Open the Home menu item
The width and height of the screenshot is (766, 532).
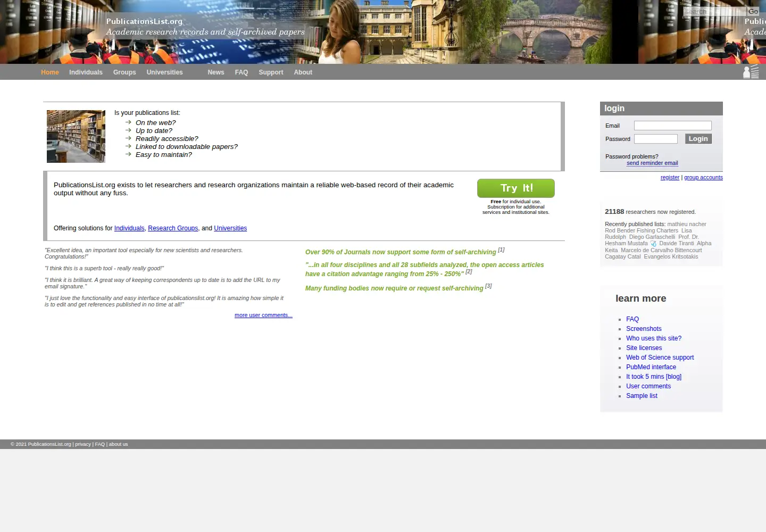pyautogui.click(x=50, y=72)
